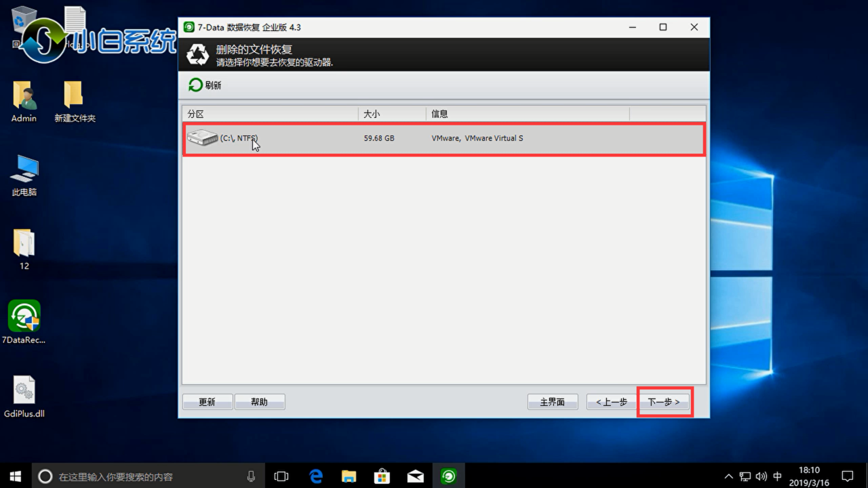Screen dimensions: 868x488
Task: Open the Mail app from taskbar
Action: pyautogui.click(x=415, y=476)
